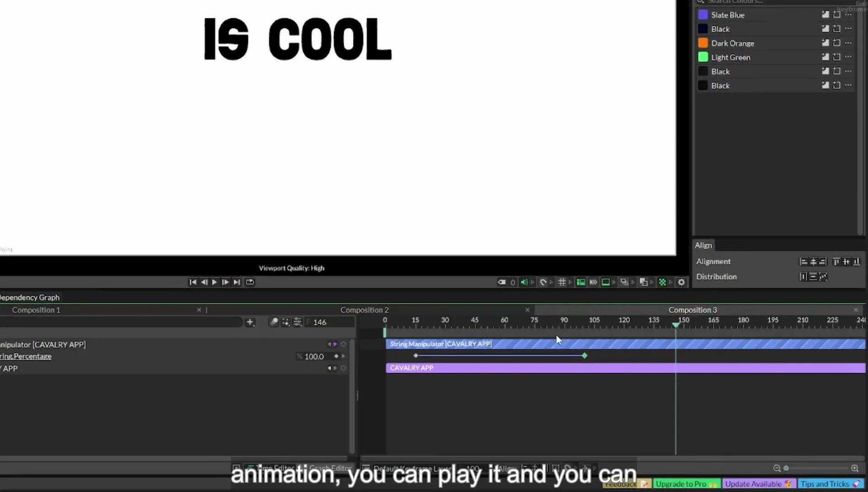Toggle the green viewport panel icon
868x492 pixels.
tap(581, 282)
